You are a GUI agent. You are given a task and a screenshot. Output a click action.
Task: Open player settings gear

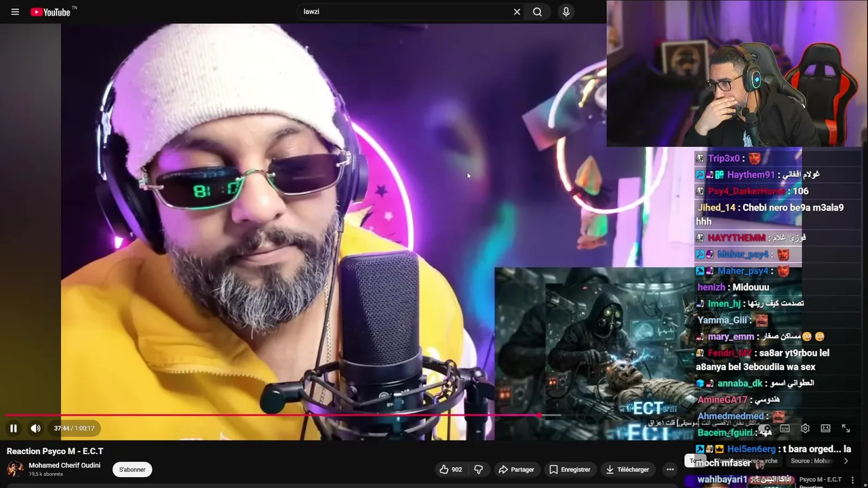805,428
